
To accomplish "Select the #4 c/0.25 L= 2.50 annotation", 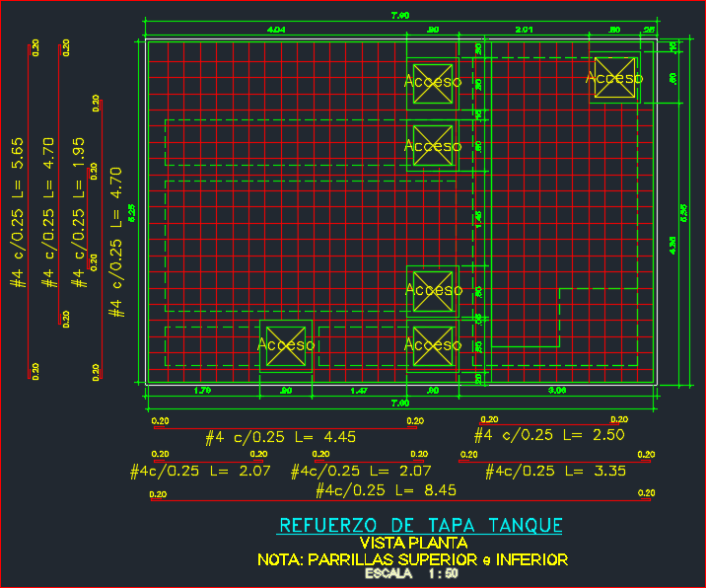I will [x=549, y=435].
